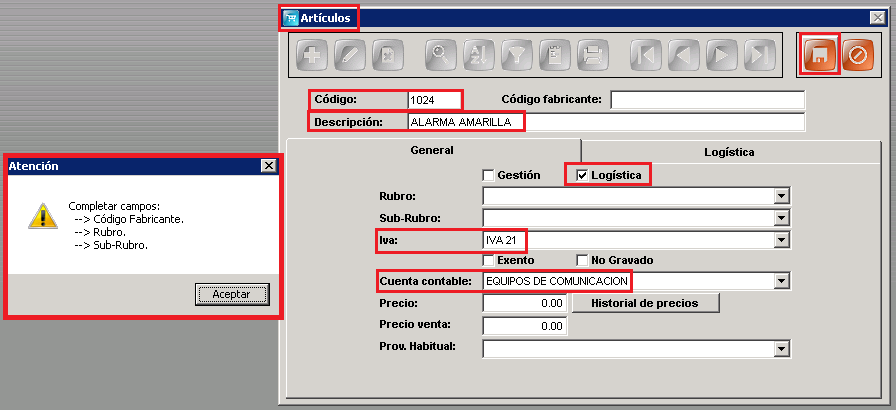Click the '--> Sub-Rubro.' message line
This screenshot has width=896, height=410.
pyautogui.click(x=111, y=246)
